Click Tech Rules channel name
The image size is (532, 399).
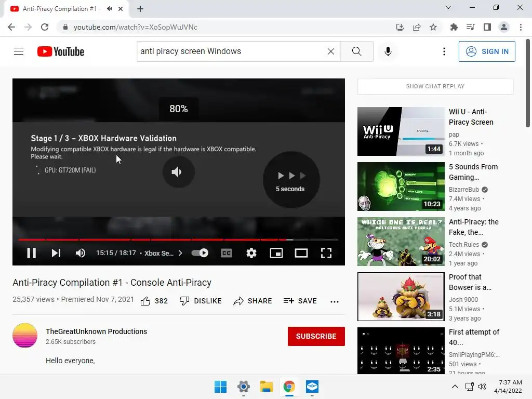click(x=464, y=244)
